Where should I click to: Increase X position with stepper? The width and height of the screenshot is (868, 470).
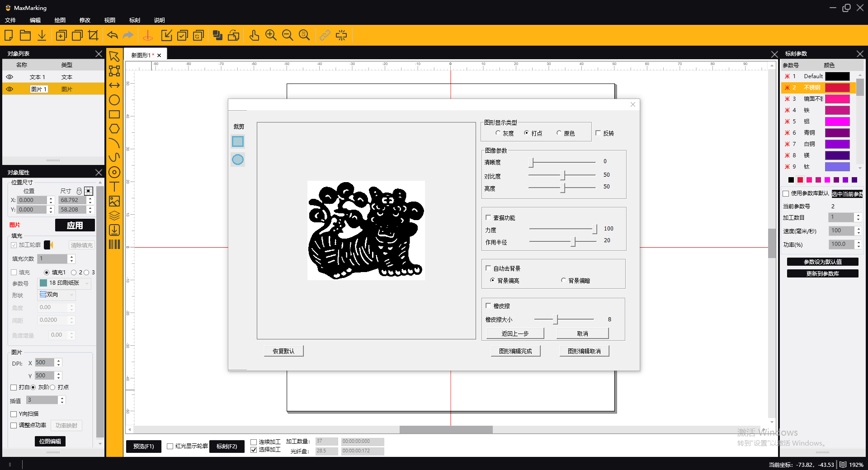[x=51, y=198]
